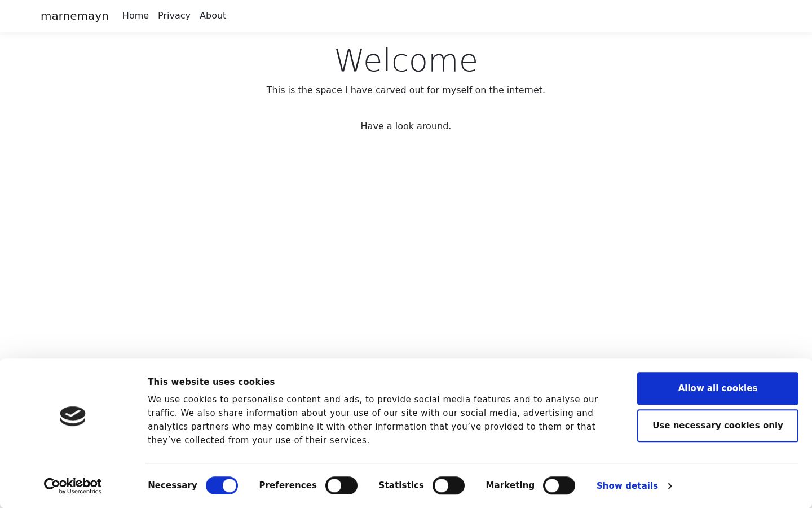This screenshot has height=508, width=812.
Task: Open the Privacy page from navbar
Action: pos(174,16)
